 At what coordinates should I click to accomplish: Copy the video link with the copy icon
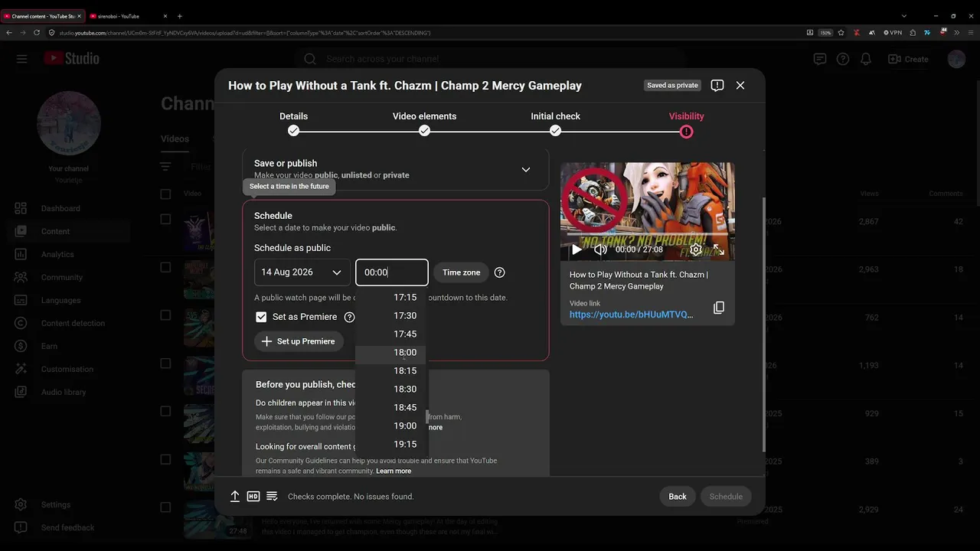tap(718, 308)
